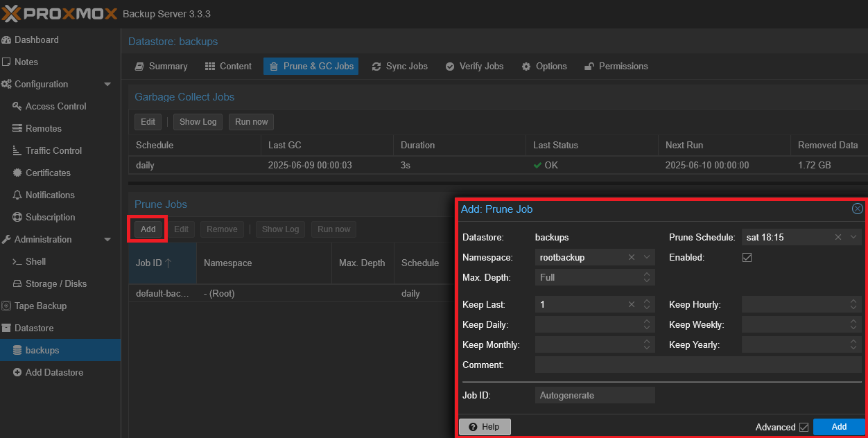Click the Job ID Autogenerate field
This screenshot has height=438, width=868.
pyautogui.click(x=595, y=395)
